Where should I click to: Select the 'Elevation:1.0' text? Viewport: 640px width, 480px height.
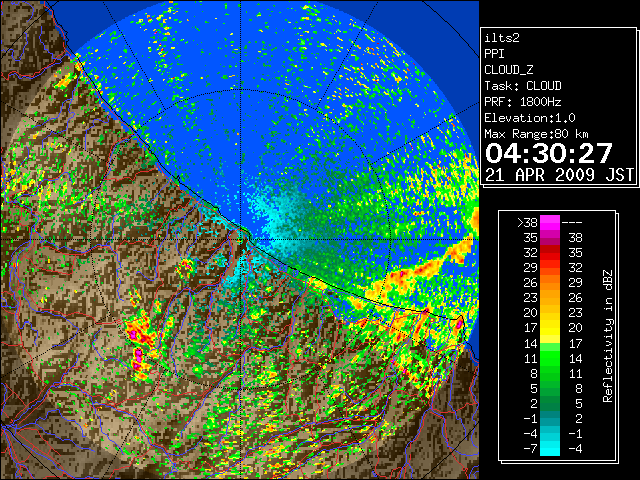coord(530,118)
